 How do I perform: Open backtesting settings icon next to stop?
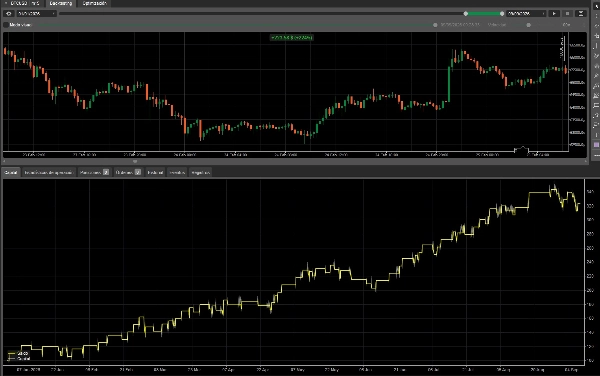tap(581, 13)
